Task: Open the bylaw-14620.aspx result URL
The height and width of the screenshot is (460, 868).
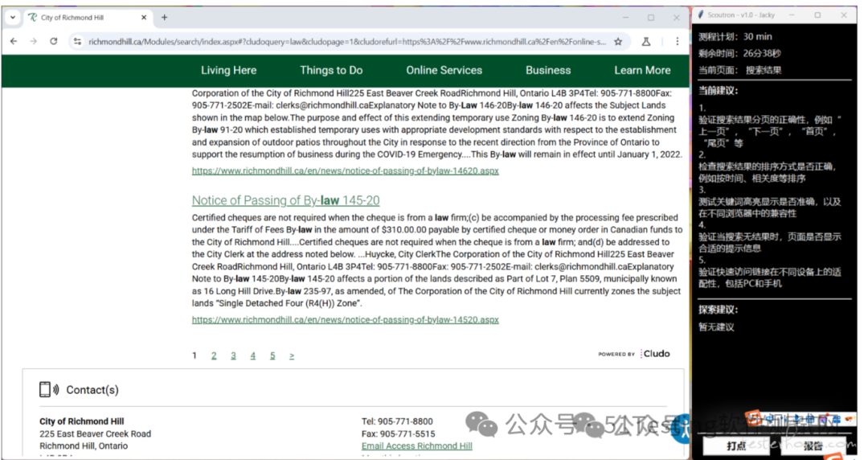Action: (346, 170)
